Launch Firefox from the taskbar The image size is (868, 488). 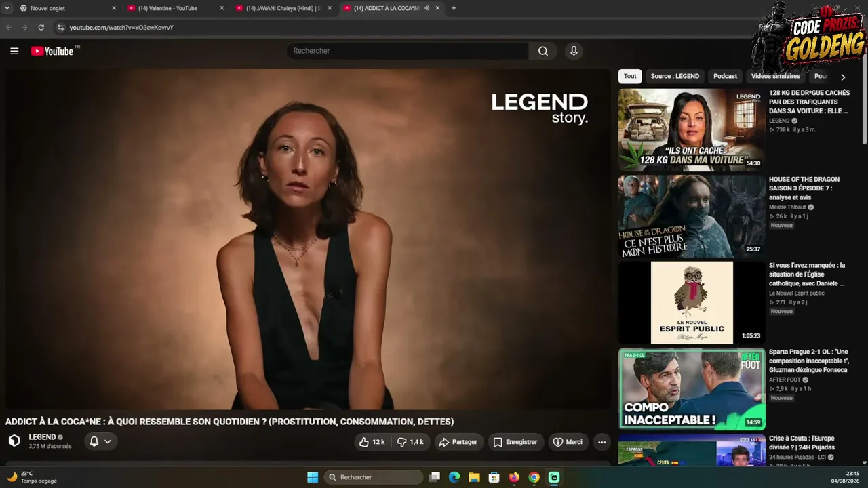click(514, 477)
